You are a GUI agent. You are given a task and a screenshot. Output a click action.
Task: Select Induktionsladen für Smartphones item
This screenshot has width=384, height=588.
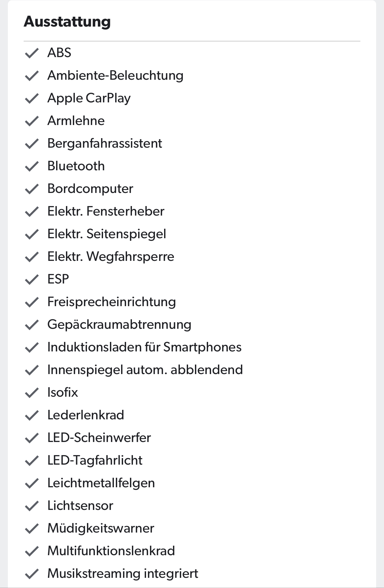(x=144, y=347)
